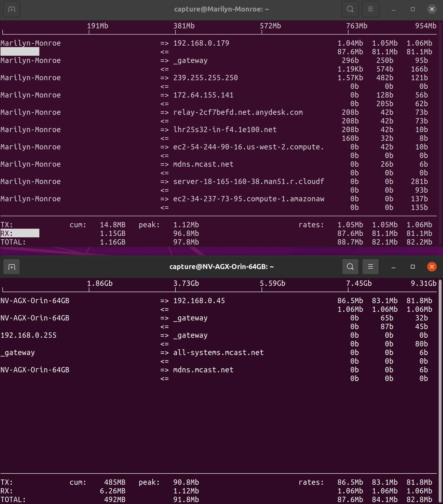Screen dimensions: 443x504
Task: Open search in the NV-AGX-Orin-64GB terminal
Action: pos(350,267)
